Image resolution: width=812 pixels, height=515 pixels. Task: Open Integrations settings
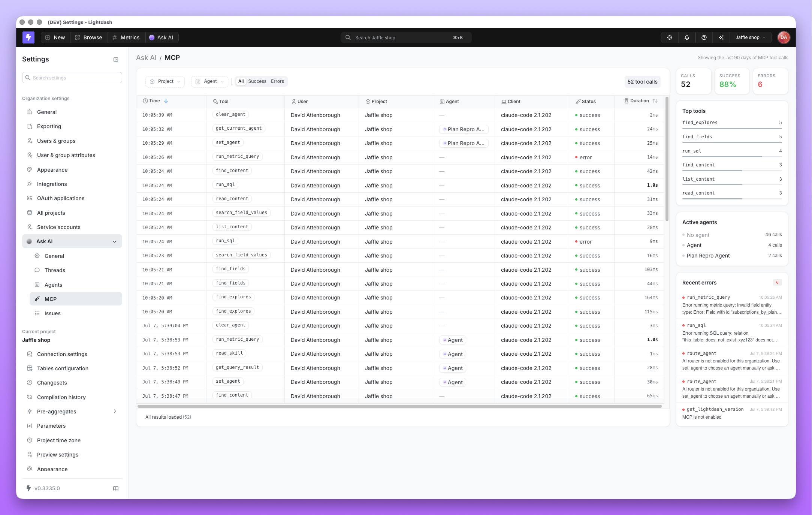[72, 184]
